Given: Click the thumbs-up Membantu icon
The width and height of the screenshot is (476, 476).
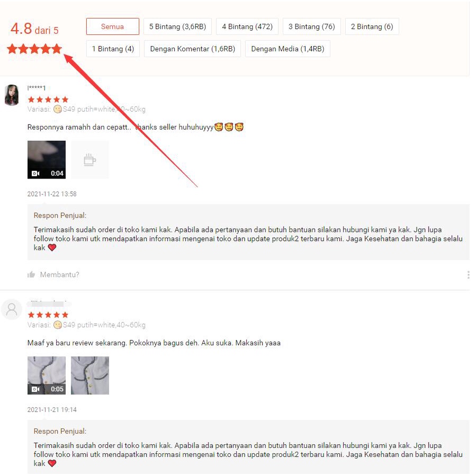Looking at the screenshot, I should (31, 275).
